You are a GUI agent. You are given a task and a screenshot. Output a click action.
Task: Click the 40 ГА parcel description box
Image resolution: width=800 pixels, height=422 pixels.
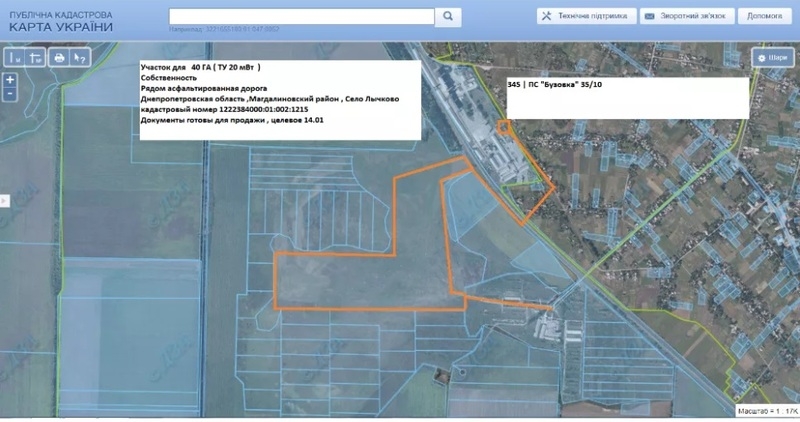tap(279, 99)
